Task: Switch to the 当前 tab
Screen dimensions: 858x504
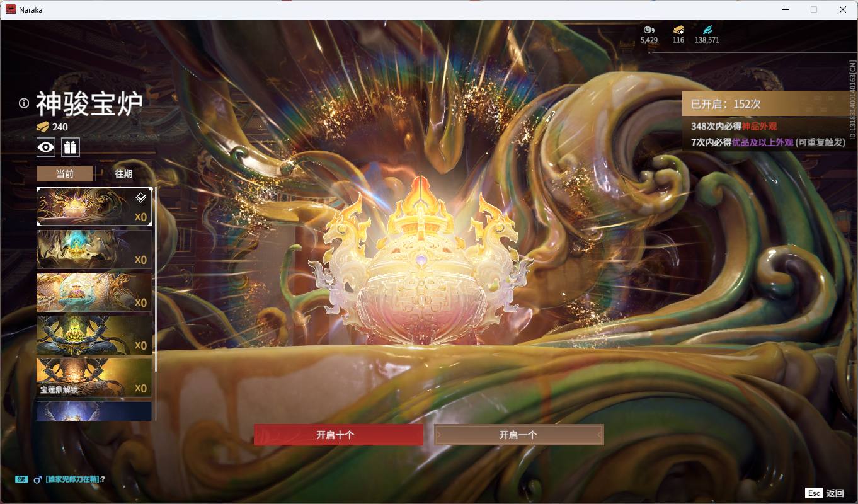Action: click(65, 174)
